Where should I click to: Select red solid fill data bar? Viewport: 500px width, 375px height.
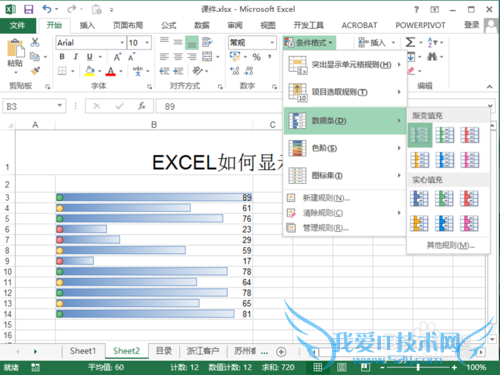pyautogui.click(x=469, y=198)
